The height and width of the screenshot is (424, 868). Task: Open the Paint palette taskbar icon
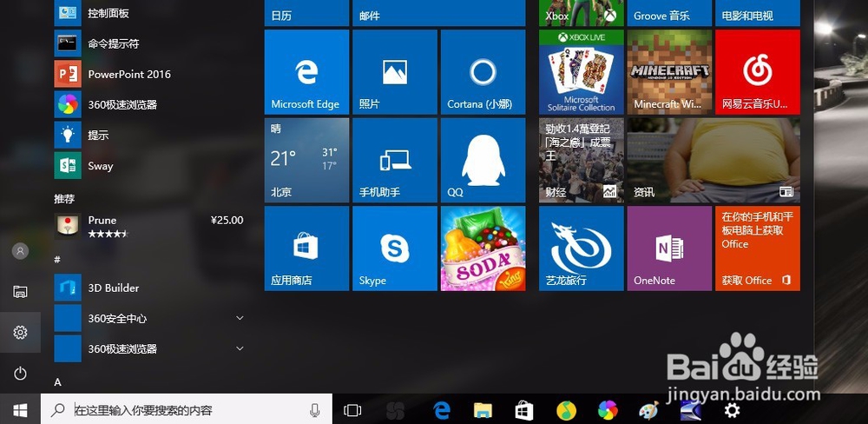(x=648, y=411)
